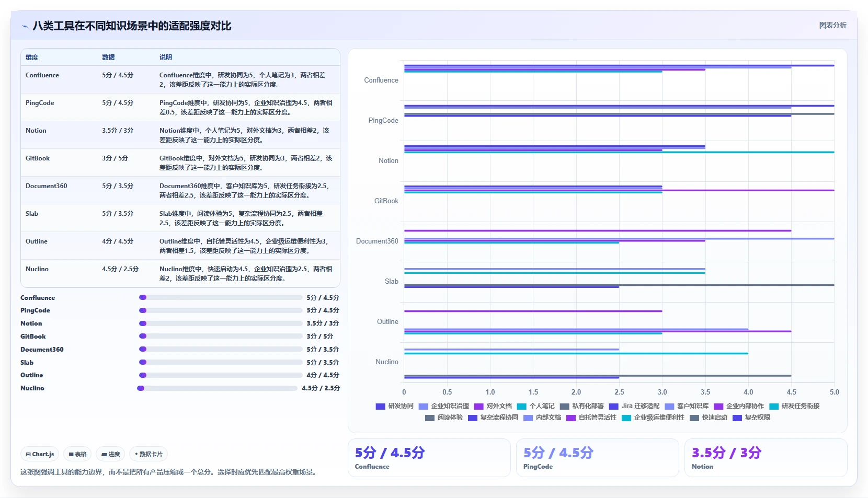The image size is (868, 498).
Task: Click the 数据 column header
Action: coord(108,57)
